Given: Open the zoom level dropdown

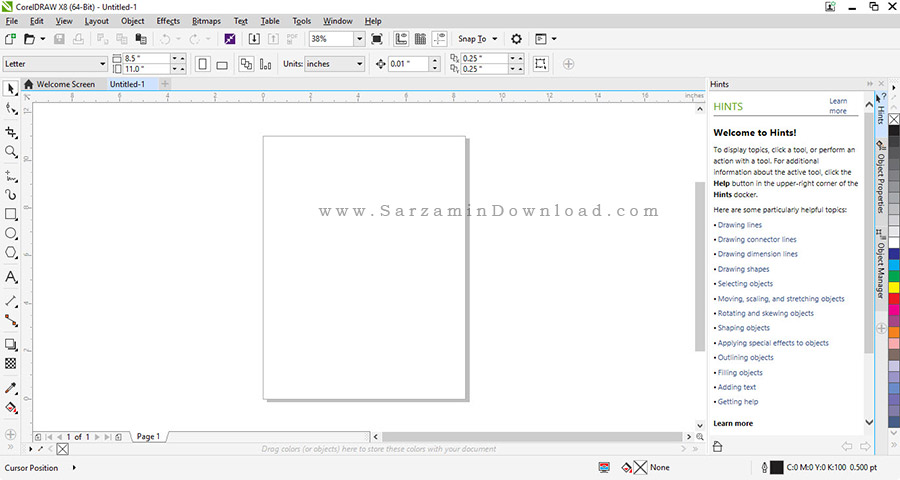Looking at the screenshot, I should (x=359, y=39).
